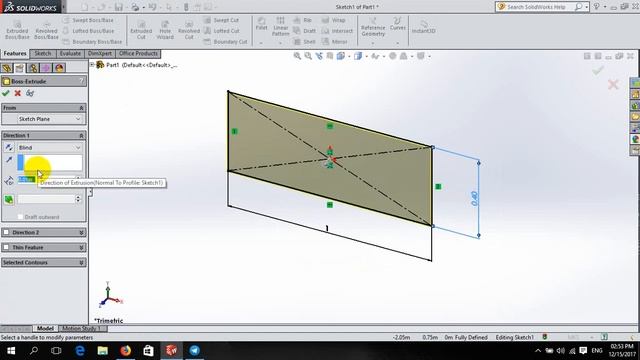
Task: Expand the Selected Contours section
Action: (81, 262)
